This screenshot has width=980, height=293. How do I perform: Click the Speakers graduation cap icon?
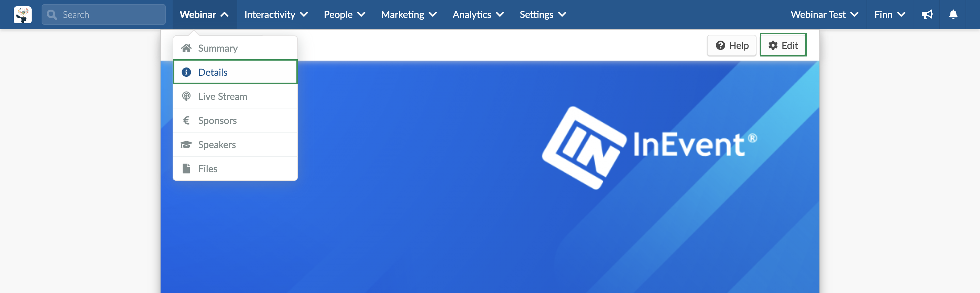click(x=186, y=144)
